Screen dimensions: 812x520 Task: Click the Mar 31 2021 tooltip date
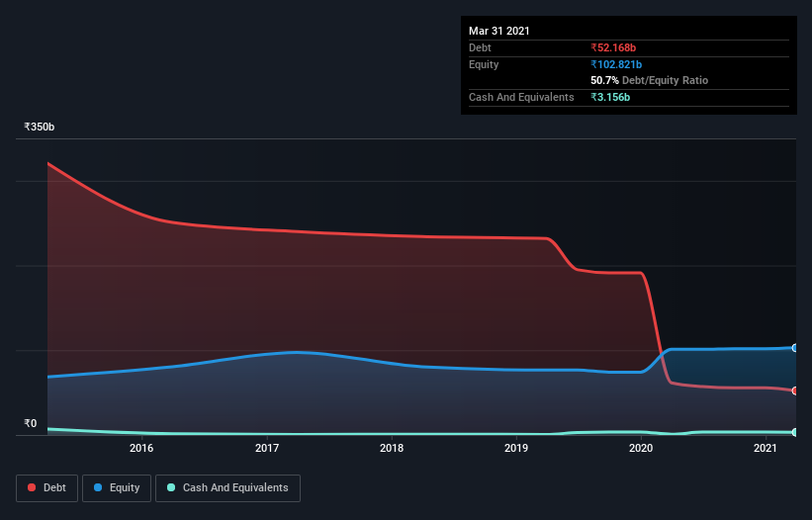pos(499,31)
